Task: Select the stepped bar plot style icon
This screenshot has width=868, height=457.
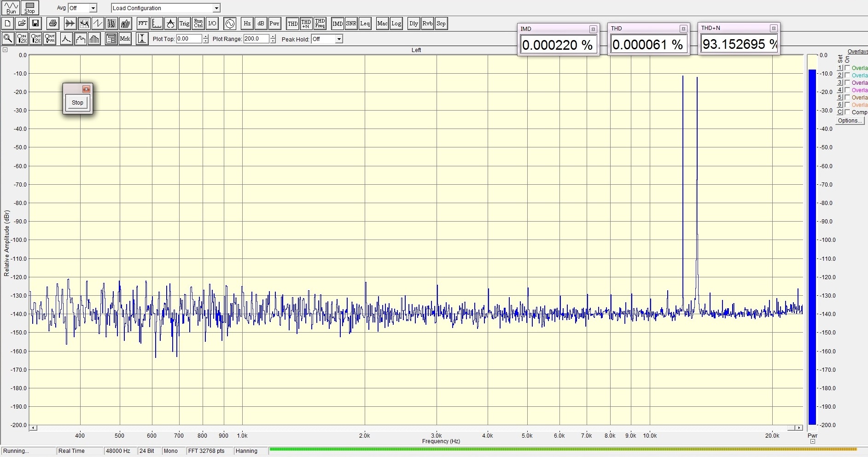Action: coord(80,39)
